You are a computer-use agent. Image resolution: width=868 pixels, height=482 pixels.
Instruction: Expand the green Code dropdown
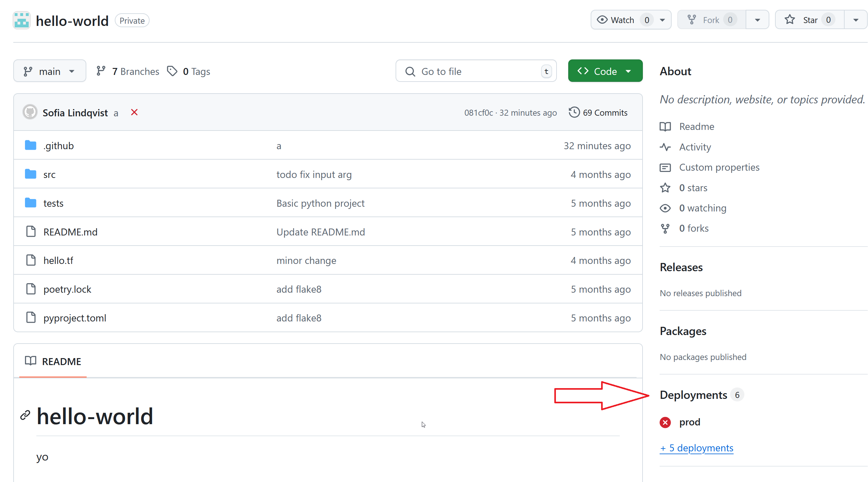605,71
